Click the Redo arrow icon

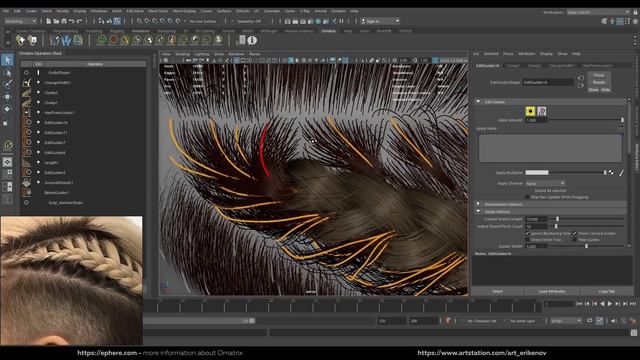(x=79, y=21)
